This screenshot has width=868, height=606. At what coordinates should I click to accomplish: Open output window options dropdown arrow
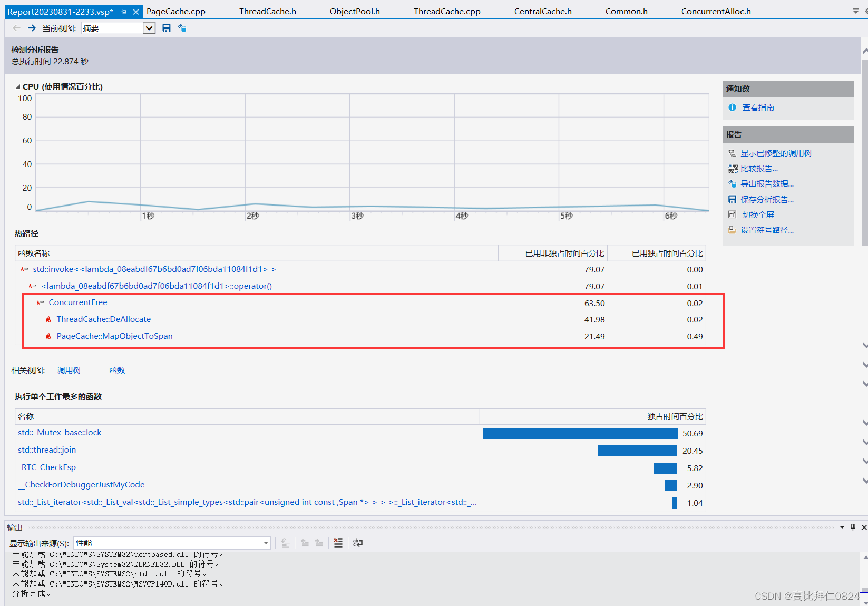pyautogui.click(x=842, y=527)
